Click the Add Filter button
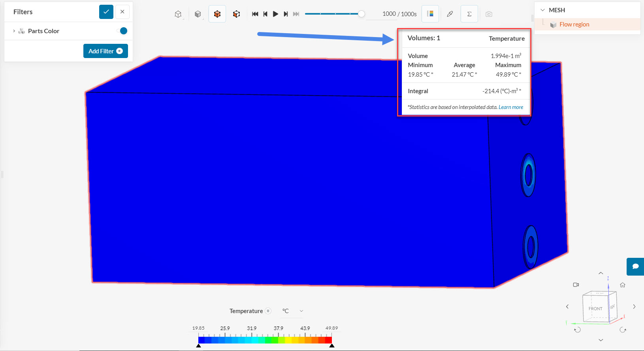644x351 pixels. point(105,51)
